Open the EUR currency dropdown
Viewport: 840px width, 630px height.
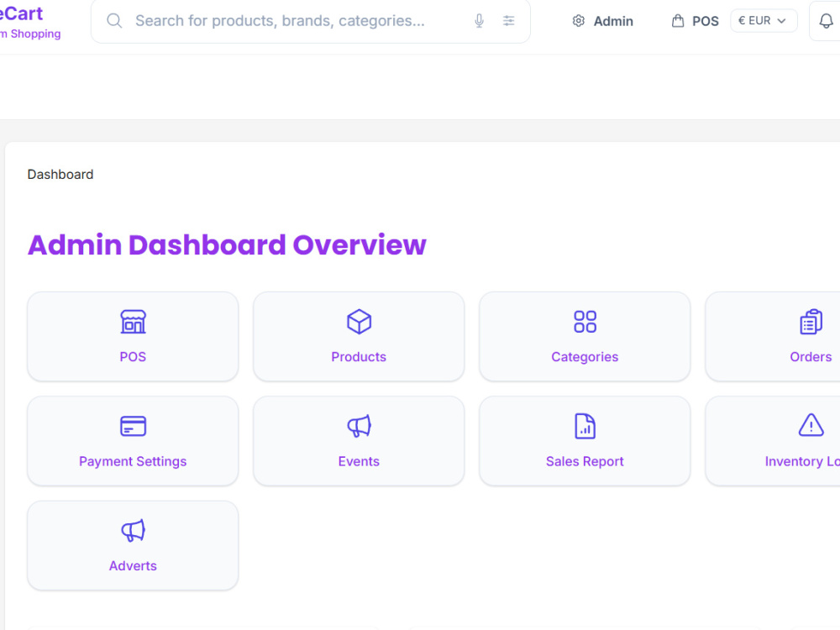(x=764, y=21)
